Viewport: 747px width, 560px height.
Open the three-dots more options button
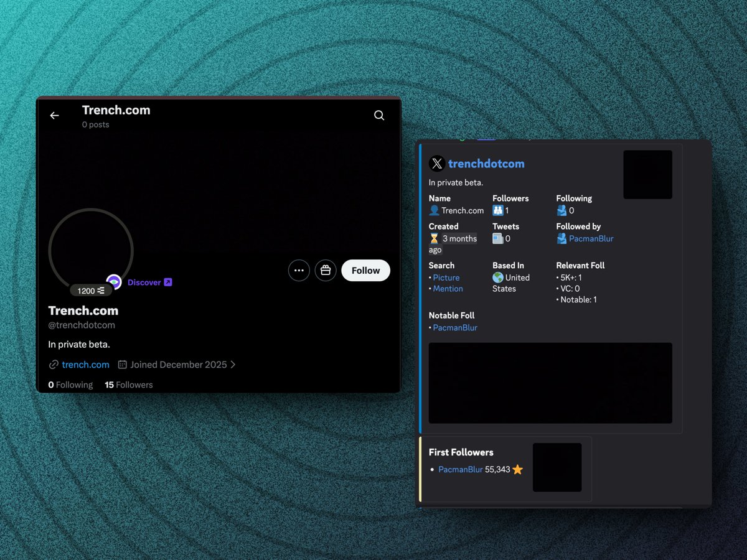point(299,271)
